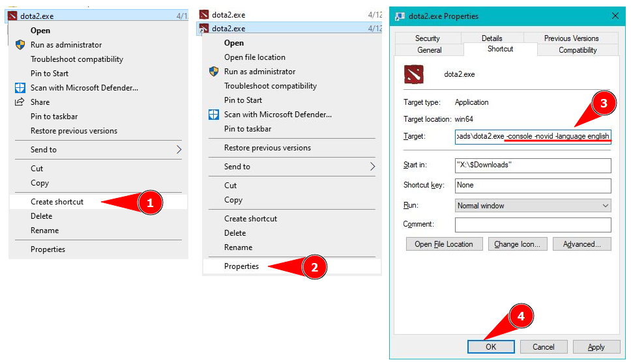Expand Send to submenu in left menu
This screenshot has height=364, width=631.
click(x=179, y=150)
